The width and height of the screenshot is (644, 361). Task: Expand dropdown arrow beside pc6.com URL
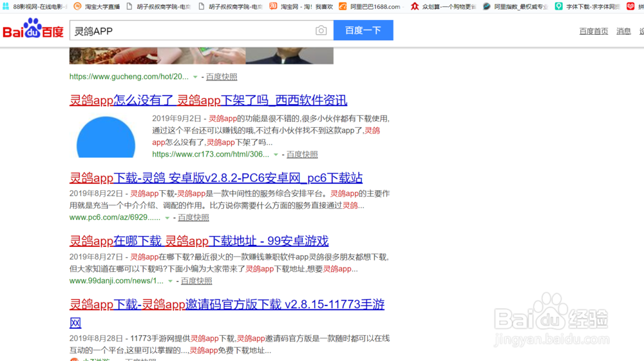tap(167, 218)
